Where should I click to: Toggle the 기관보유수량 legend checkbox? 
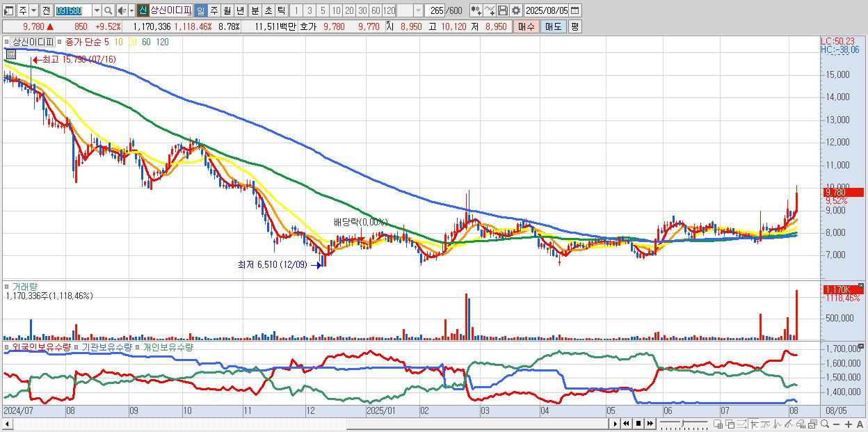click(78, 346)
